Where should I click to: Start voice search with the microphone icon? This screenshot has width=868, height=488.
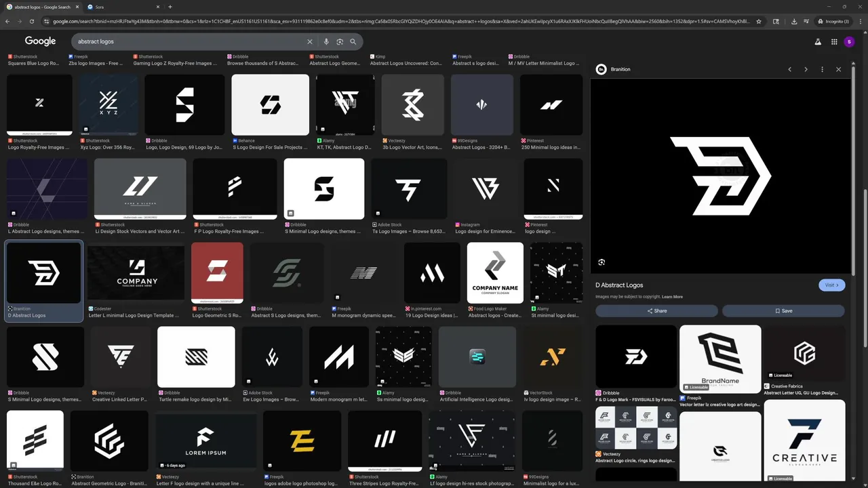[x=326, y=41]
